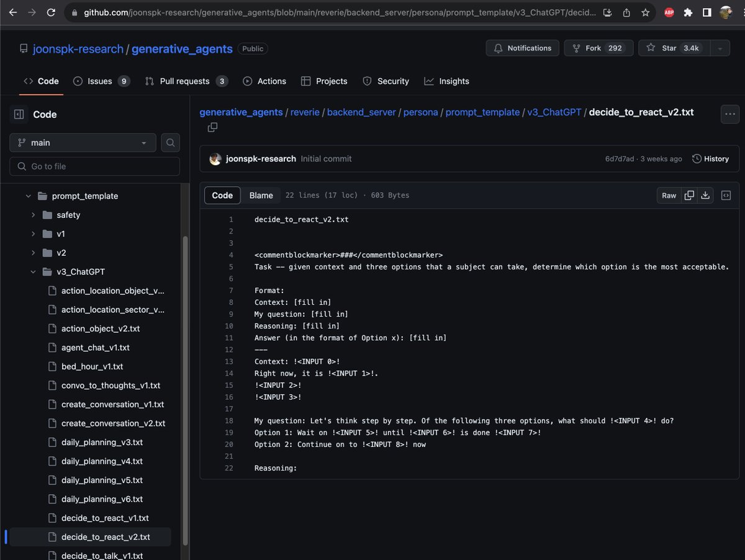This screenshot has width=745, height=560.
Task: Navigate to backend_server breadcrumb link
Action: (361, 112)
